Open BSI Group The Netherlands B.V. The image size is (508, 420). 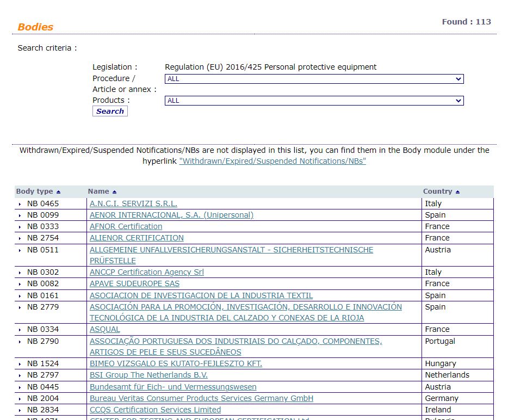[148, 375]
